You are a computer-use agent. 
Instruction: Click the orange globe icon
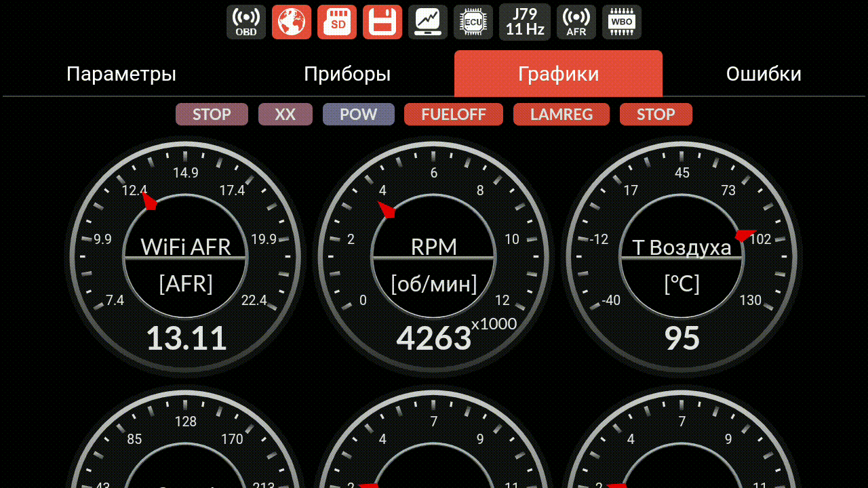[x=292, y=22]
